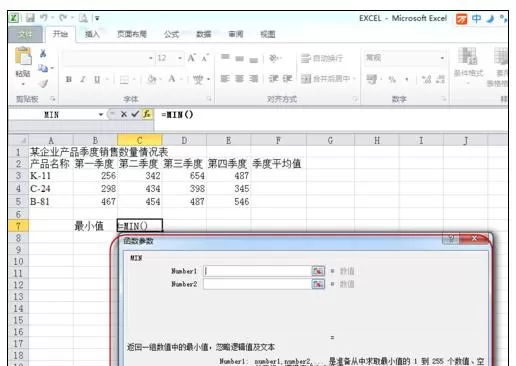
Task: Click the dialog Help question mark button
Action: pyautogui.click(x=451, y=239)
